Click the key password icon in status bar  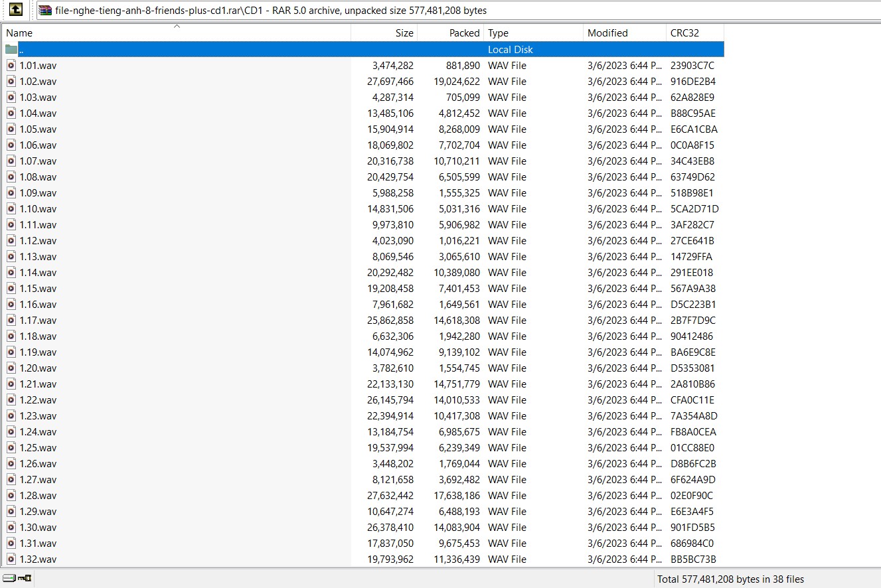coord(25,579)
